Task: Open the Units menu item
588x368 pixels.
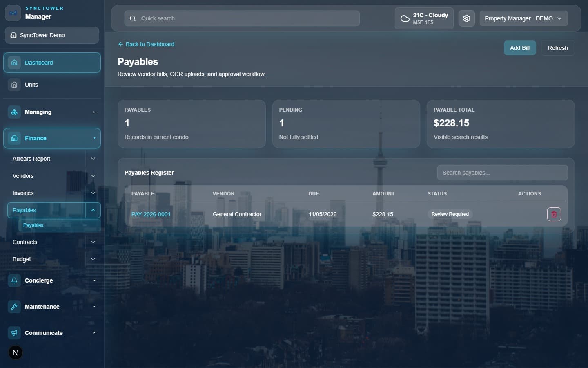Action: click(52, 85)
